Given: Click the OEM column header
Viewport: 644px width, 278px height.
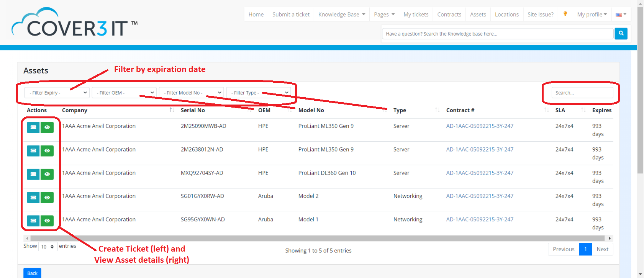Looking at the screenshot, I should click(x=264, y=110).
